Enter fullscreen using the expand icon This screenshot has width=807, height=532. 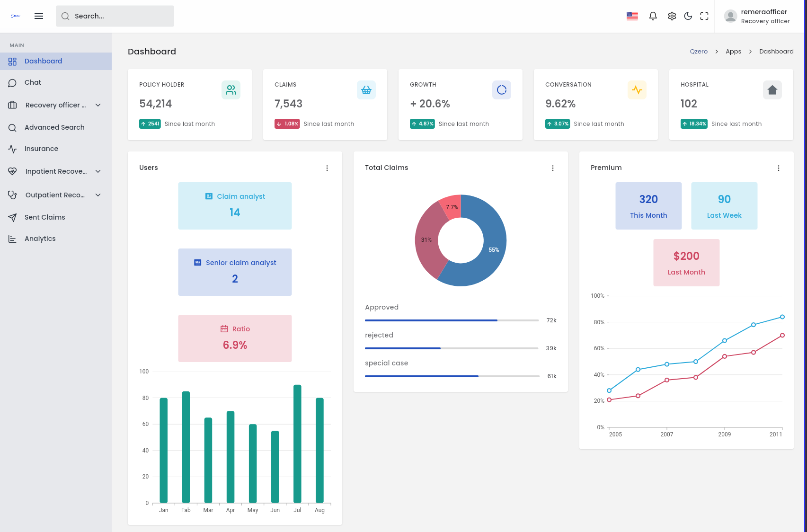704,16
